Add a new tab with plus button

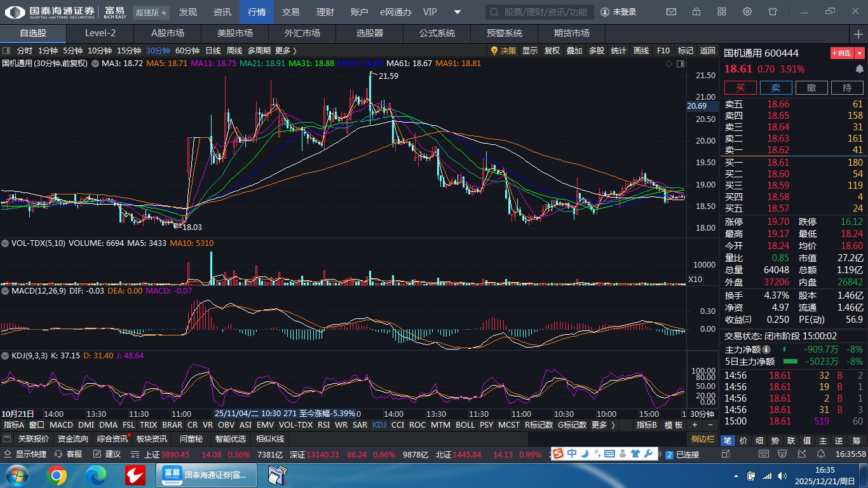858,34
